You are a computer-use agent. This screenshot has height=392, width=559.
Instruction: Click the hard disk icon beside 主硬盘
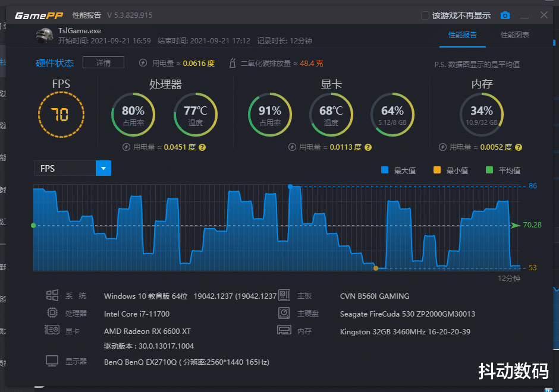[284, 313]
